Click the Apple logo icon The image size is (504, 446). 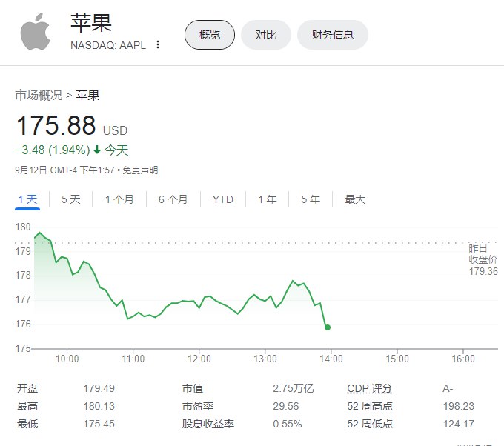[x=36, y=32]
